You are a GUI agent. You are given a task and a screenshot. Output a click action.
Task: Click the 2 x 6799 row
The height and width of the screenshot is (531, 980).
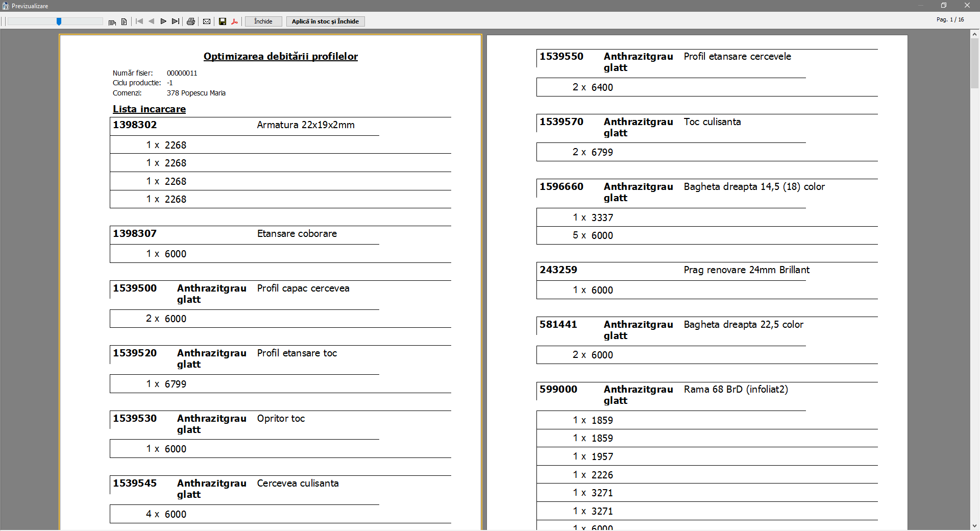(x=707, y=152)
